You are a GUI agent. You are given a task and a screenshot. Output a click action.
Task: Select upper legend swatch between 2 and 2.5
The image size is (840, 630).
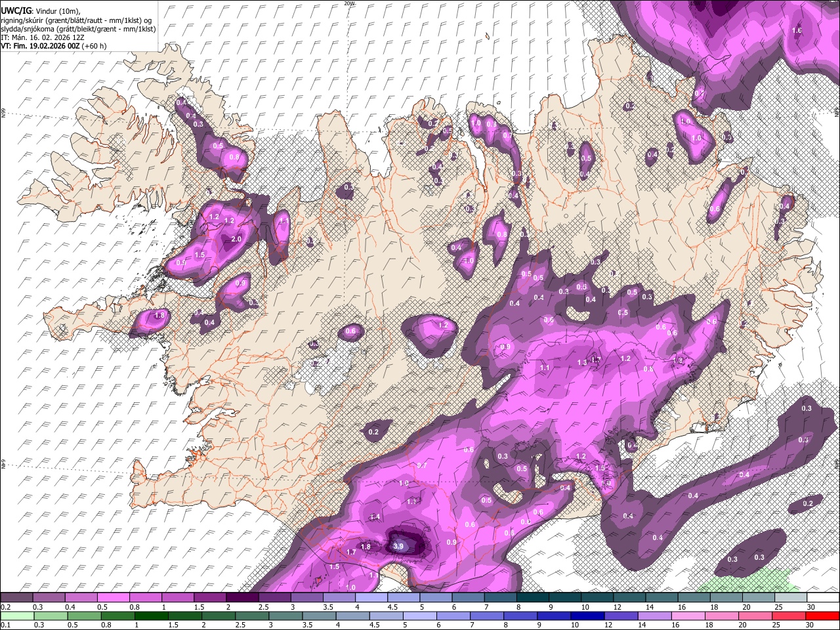242,598
